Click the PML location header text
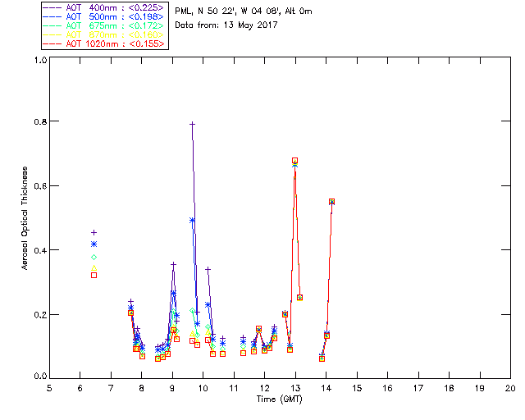The height and width of the screenshot is (420, 525). tap(244, 11)
